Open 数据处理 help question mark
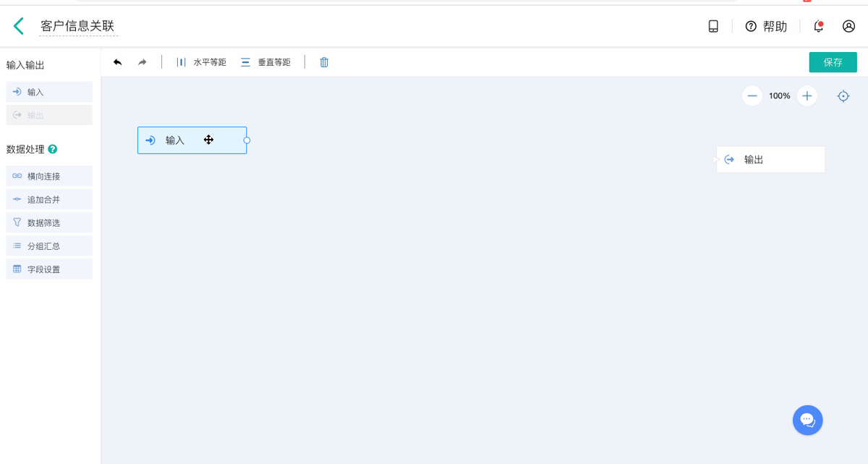868x464 pixels. (53, 149)
